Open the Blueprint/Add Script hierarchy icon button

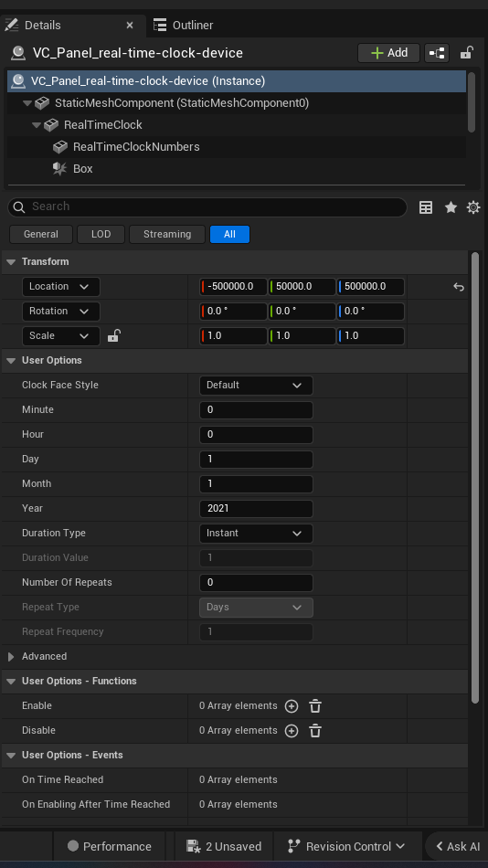point(437,53)
